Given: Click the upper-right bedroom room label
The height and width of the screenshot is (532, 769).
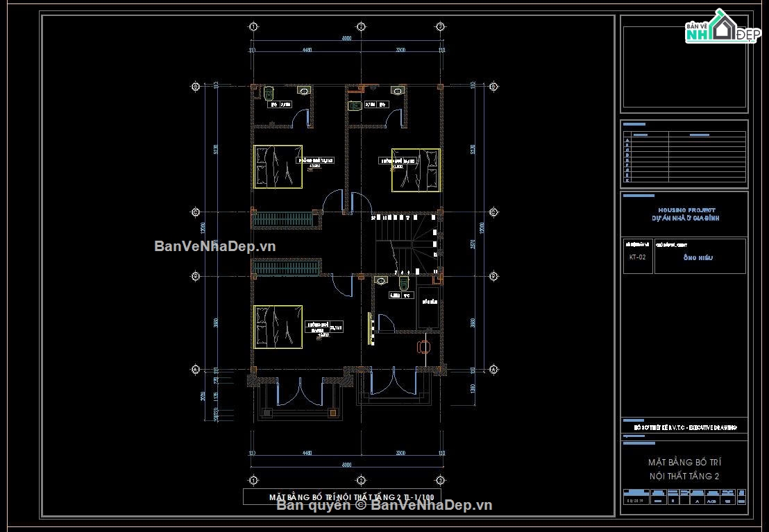Looking at the screenshot, I should (x=398, y=162).
